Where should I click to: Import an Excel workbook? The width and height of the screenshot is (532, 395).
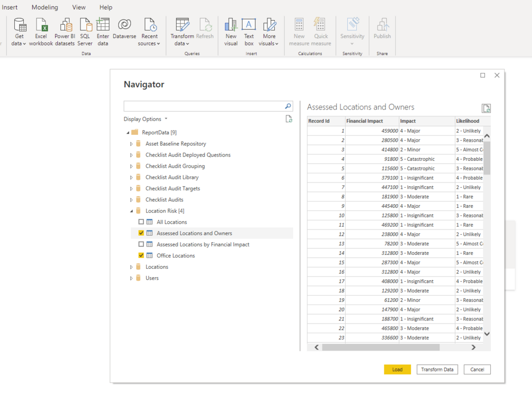tap(41, 32)
